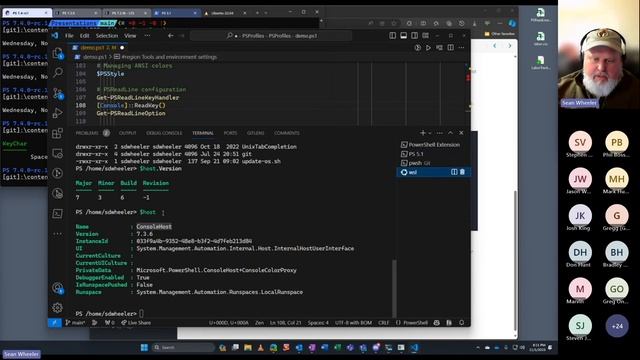Change end of line sequence CRLF
Image resolution: width=640 pixels, height=360 pixels.
click(383, 322)
